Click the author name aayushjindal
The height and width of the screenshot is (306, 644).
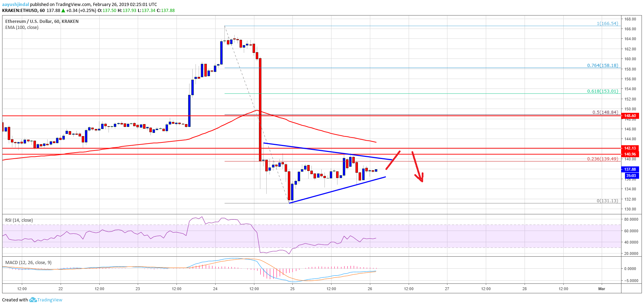16,5
